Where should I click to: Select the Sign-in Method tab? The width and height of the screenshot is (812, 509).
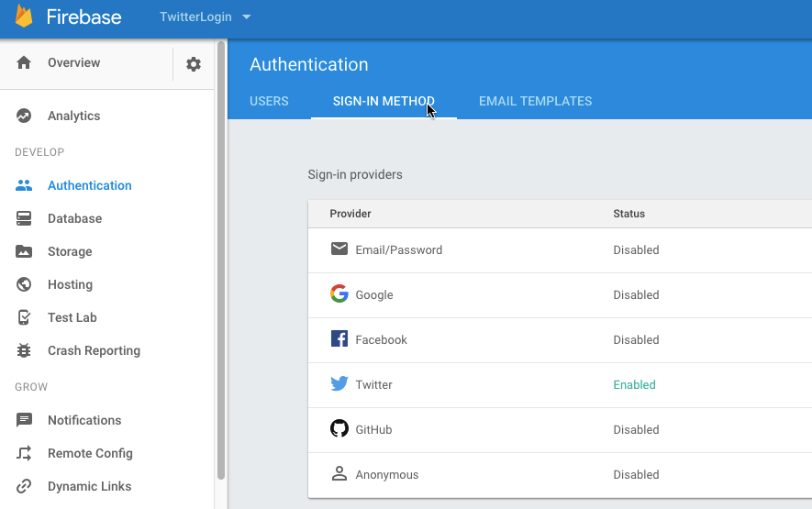pyautogui.click(x=384, y=101)
